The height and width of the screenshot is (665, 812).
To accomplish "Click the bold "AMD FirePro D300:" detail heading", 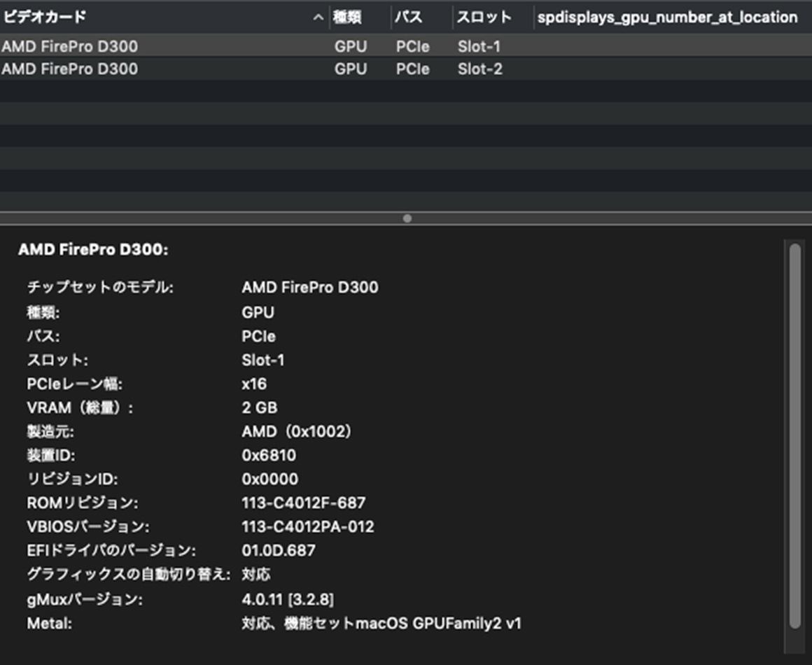I will 93,250.
